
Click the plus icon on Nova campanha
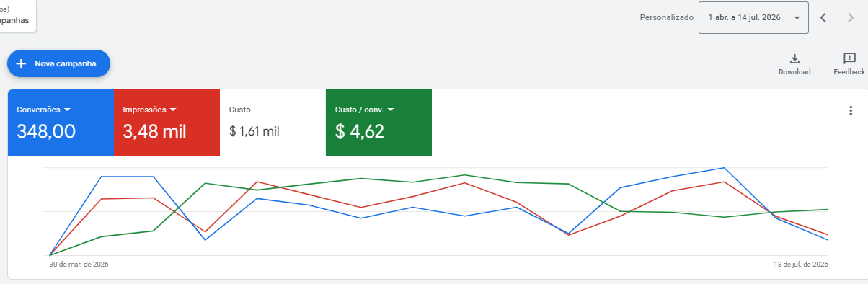(21, 63)
